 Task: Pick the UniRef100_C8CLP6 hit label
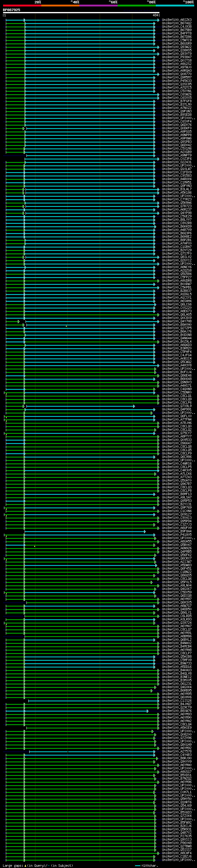pyautogui.click(x=177, y=403)
